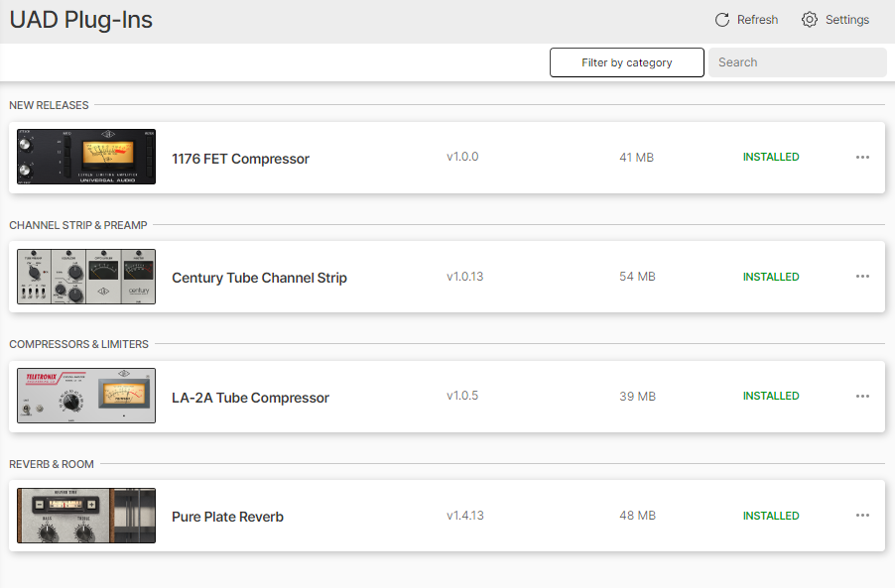Open the LA-2A Tube Compressor title
The width and height of the screenshot is (895, 588).
(250, 398)
